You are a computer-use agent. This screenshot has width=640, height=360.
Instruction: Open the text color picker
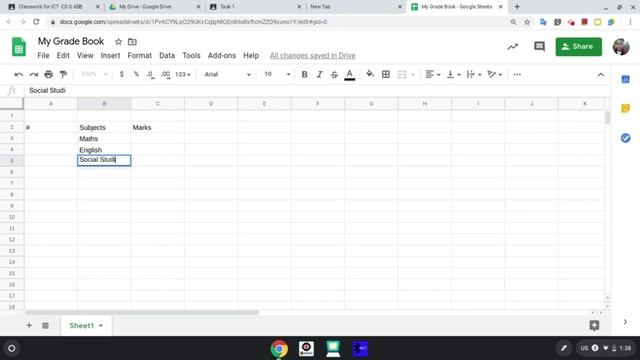[x=349, y=74]
